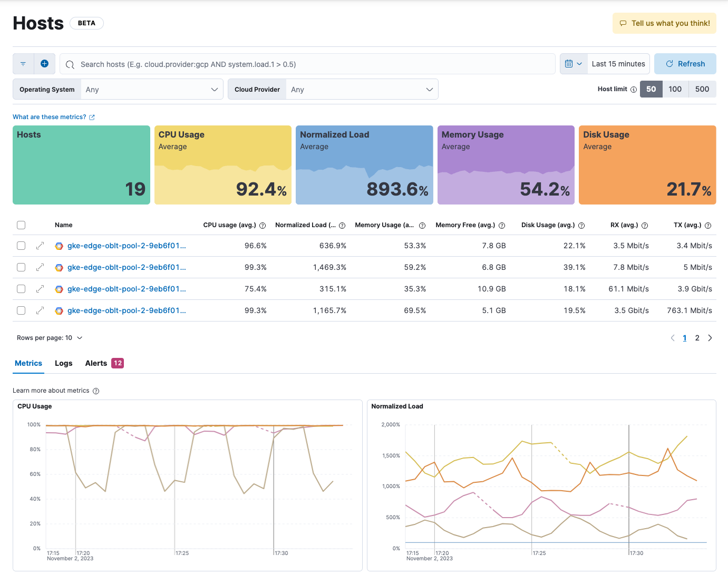Open the calendar date quick menu
The image size is (728, 574).
coord(574,64)
